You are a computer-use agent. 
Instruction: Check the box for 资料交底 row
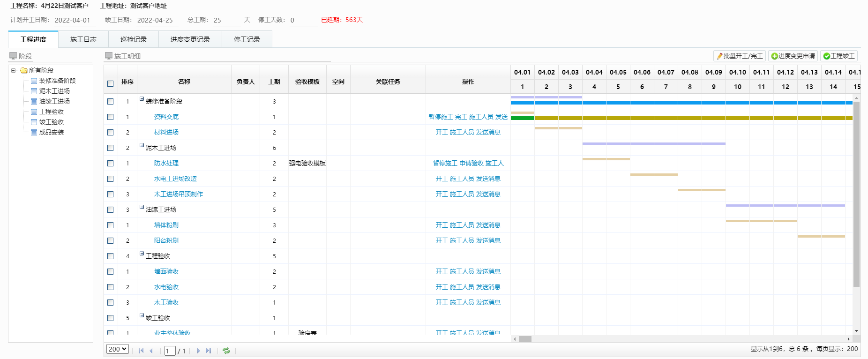pos(111,117)
